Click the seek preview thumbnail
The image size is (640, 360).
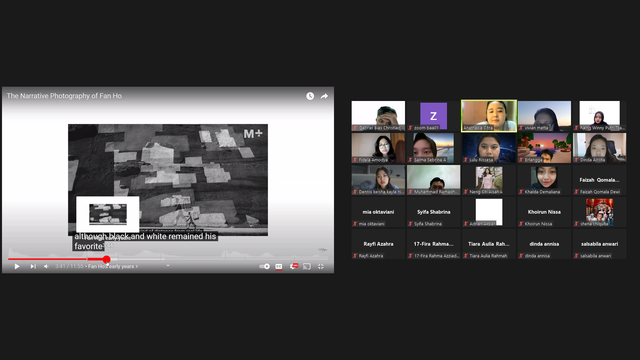(108, 214)
